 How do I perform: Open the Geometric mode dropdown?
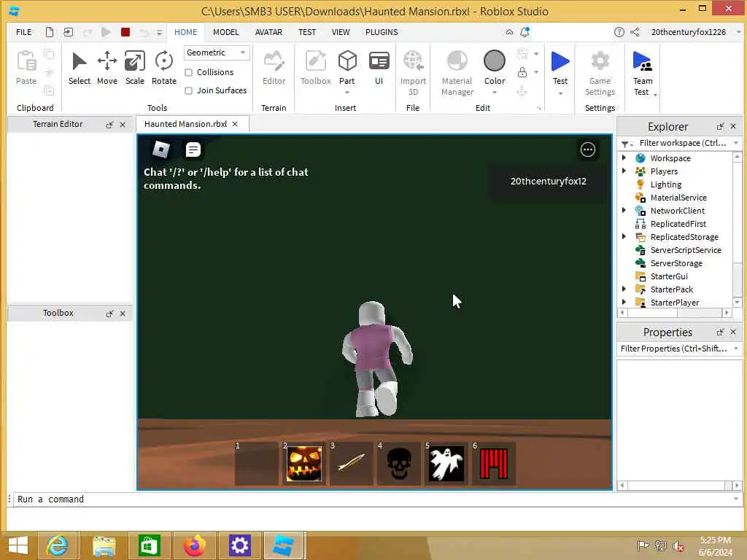(217, 52)
